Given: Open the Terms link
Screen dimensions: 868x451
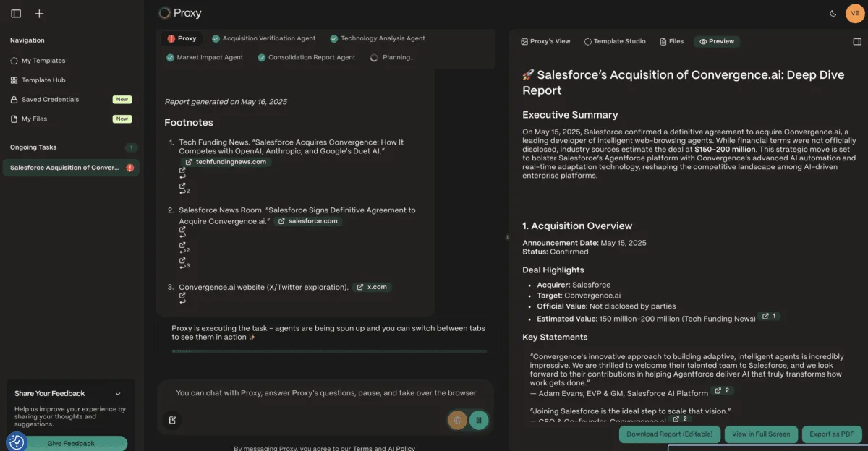Looking at the screenshot, I should pyautogui.click(x=362, y=449).
